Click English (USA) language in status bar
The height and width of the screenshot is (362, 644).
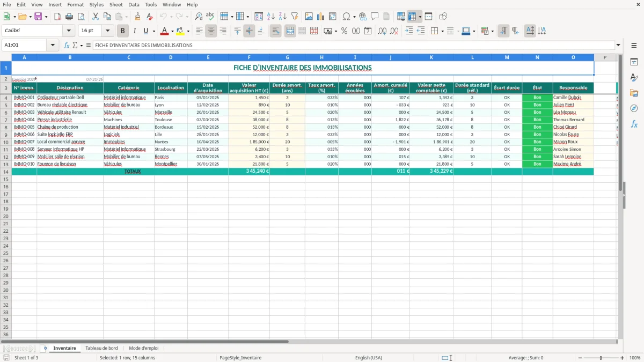click(x=369, y=358)
